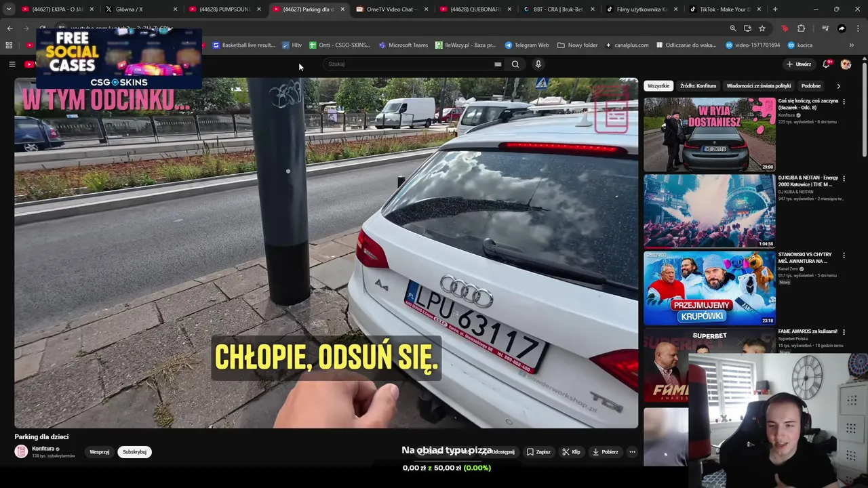Image resolution: width=868 pixels, height=488 pixels.
Task: Show hidden bookmarks overflow chevron
Action: click(x=852, y=45)
